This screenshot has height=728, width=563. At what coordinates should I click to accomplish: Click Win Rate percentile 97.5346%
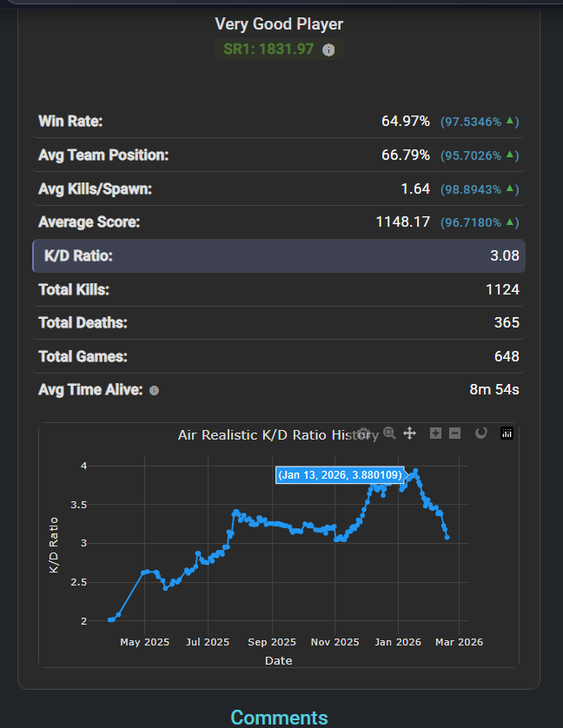tap(479, 122)
